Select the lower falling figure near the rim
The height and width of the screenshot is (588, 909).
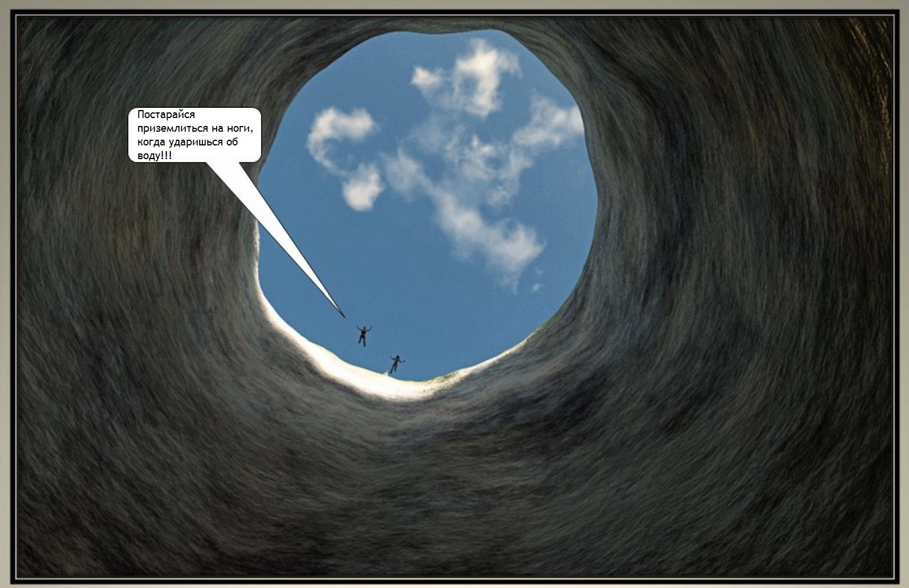pyautogui.click(x=396, y=363)
